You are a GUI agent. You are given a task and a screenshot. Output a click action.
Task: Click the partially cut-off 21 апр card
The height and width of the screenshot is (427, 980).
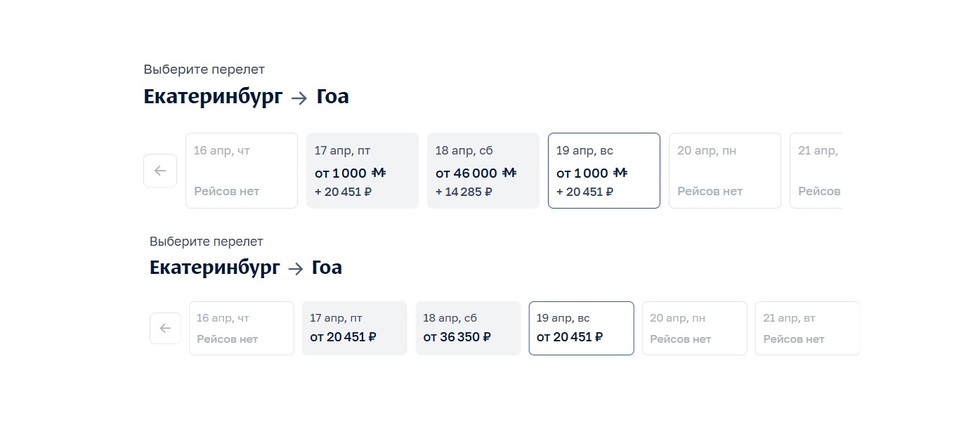(816, 171)
